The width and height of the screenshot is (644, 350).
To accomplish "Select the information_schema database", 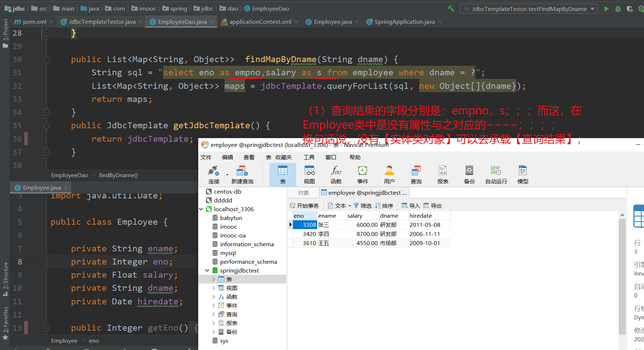I will [x=246, y=244].
